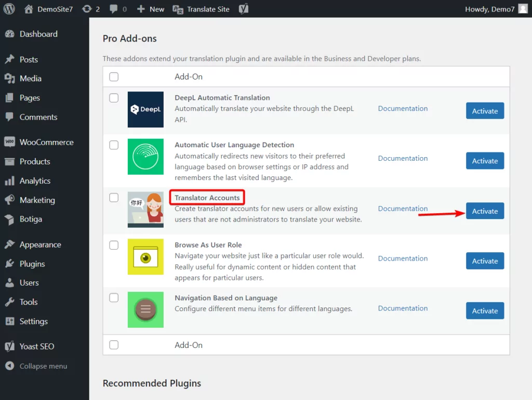Viewport: 532px width, 400px height.
Task: Click the Plugins plug icon
Action: click(x=10, y=264)
